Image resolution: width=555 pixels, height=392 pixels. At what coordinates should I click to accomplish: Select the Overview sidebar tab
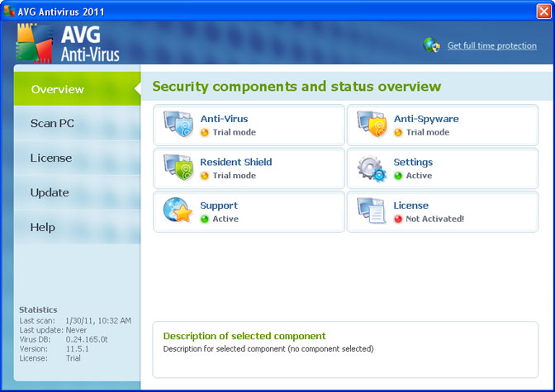77,89
